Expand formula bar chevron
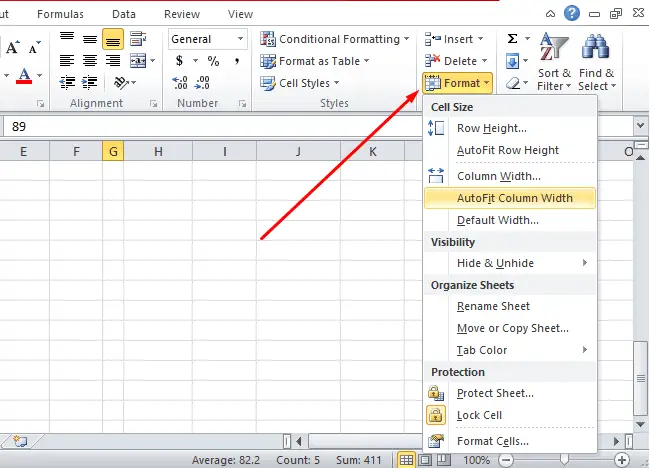The width and height of the screenshot is (650, 468). tap(640, 125)
